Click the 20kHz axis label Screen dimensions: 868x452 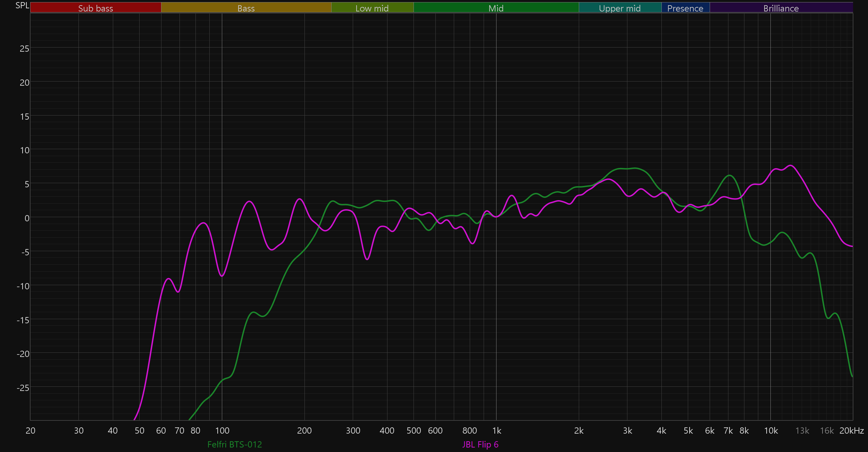pos(851,431)
